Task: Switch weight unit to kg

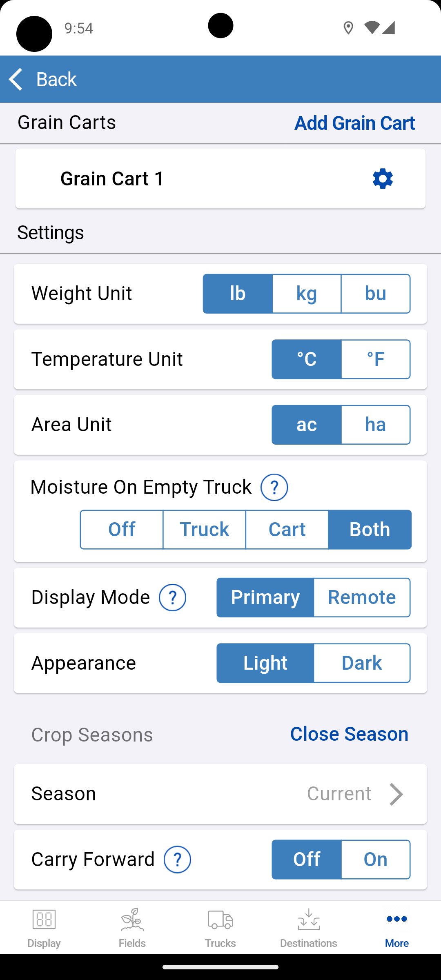Action: (307, 294)
